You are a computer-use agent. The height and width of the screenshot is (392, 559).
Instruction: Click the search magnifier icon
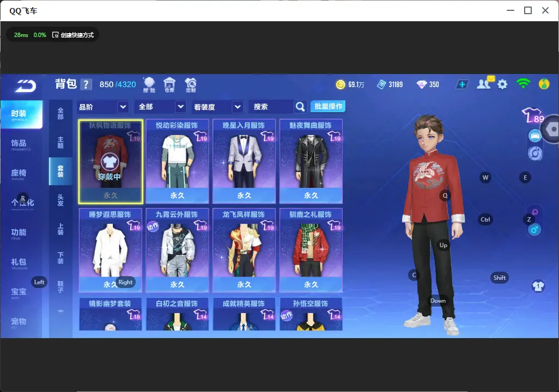(x=300, y=107)
